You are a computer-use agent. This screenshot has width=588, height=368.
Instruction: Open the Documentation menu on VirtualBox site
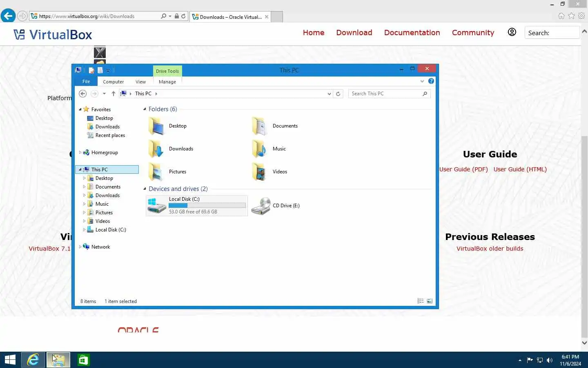point(412,33)
